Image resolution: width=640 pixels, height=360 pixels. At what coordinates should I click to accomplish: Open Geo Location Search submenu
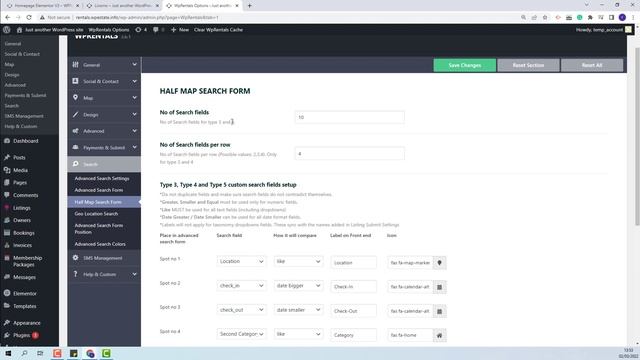coord(96,214)
